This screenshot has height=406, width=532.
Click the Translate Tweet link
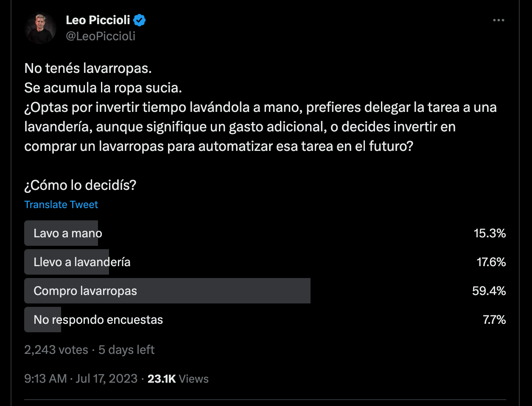point(61,205)
